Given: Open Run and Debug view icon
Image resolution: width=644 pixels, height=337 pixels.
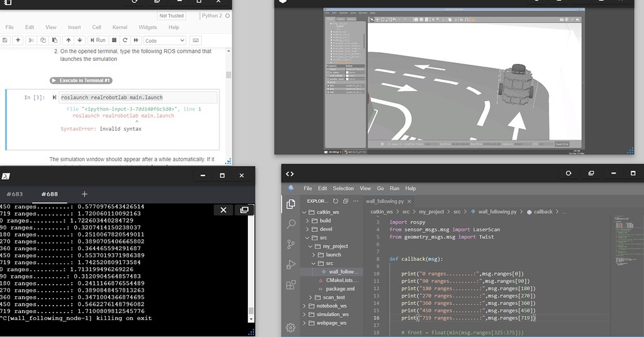Looking at the screenshot, I should pos(291,264).
